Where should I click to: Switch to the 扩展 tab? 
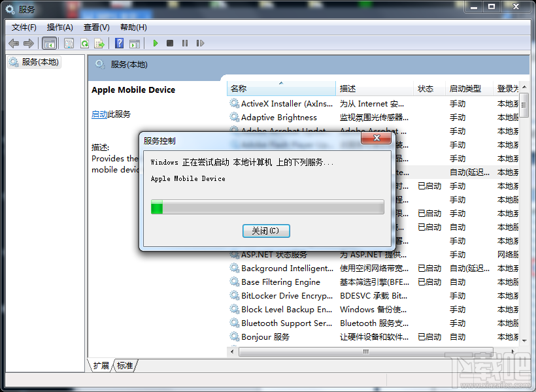tap(100, 366)
